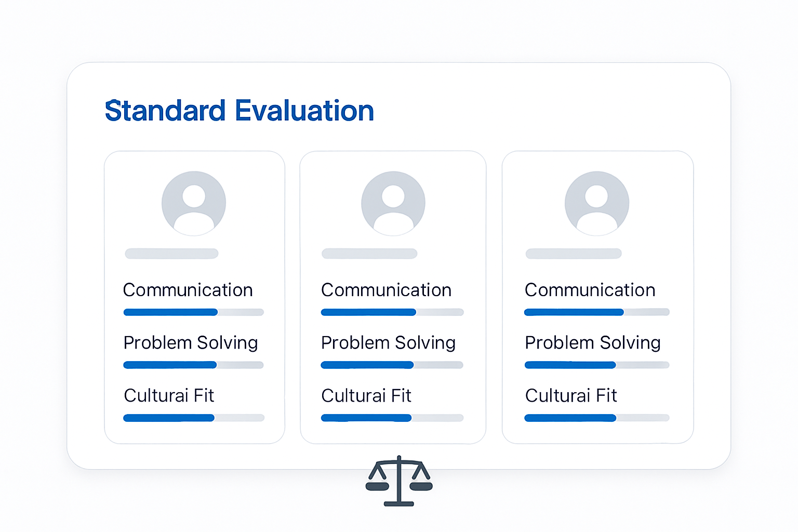Adjust first candidate's Problem Solving bar
Screen dimensions: 798x532
(x=194, y=365)
